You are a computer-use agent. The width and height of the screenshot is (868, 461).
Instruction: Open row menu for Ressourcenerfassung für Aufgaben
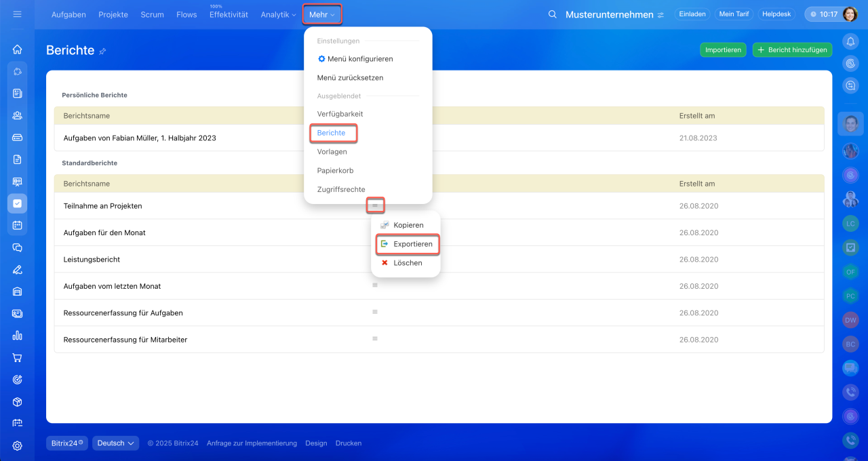[375, 312]
